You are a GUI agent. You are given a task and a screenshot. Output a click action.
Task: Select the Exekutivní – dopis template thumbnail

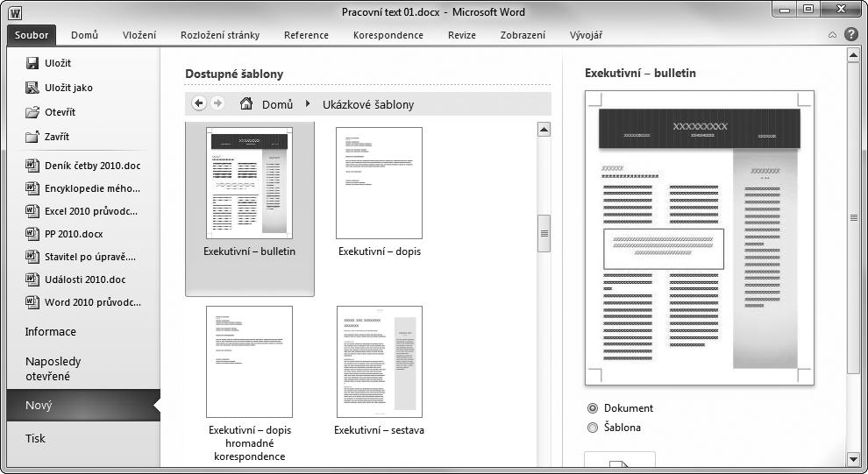[x=379, y=183]
